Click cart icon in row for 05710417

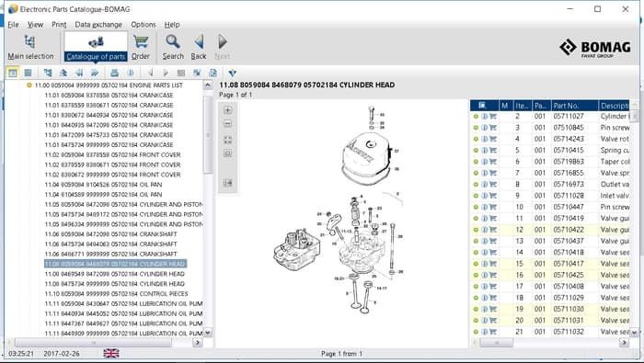point(493,264)
